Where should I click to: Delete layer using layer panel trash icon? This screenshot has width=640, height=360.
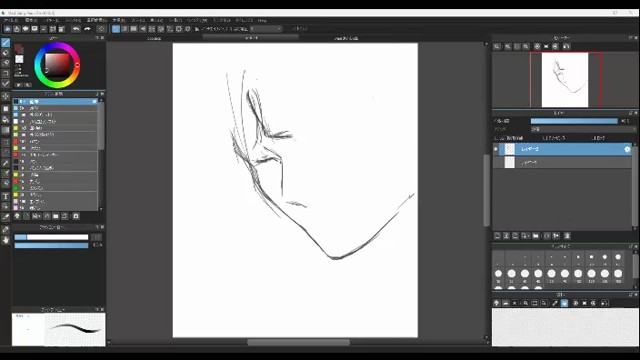[x=567, y=236]
